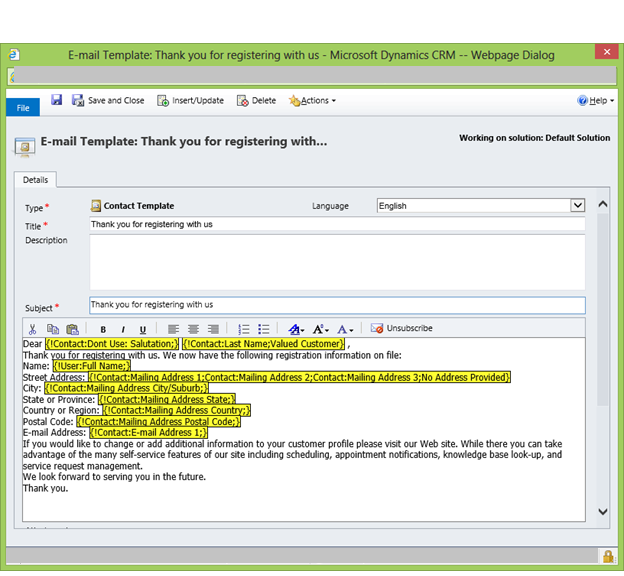Open the Help menu
Image resolution: width=624 pixels, height=576 pixels.
click(x=594, y=101)
